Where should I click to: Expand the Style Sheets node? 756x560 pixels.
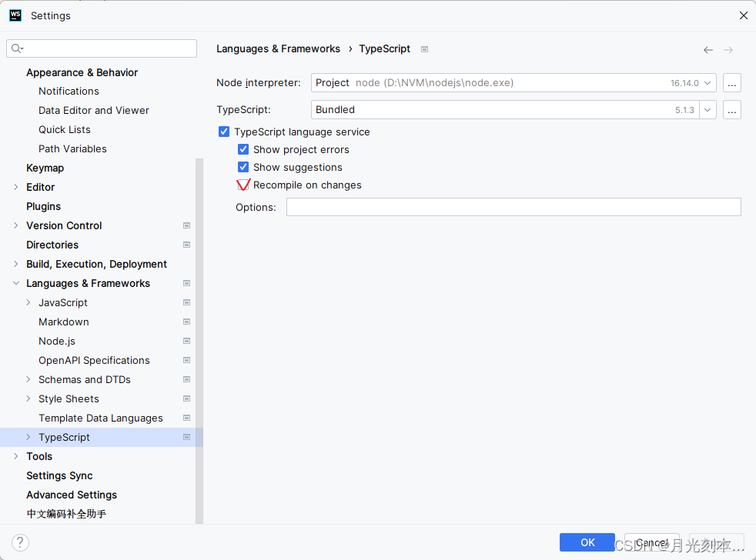point(28,399)
